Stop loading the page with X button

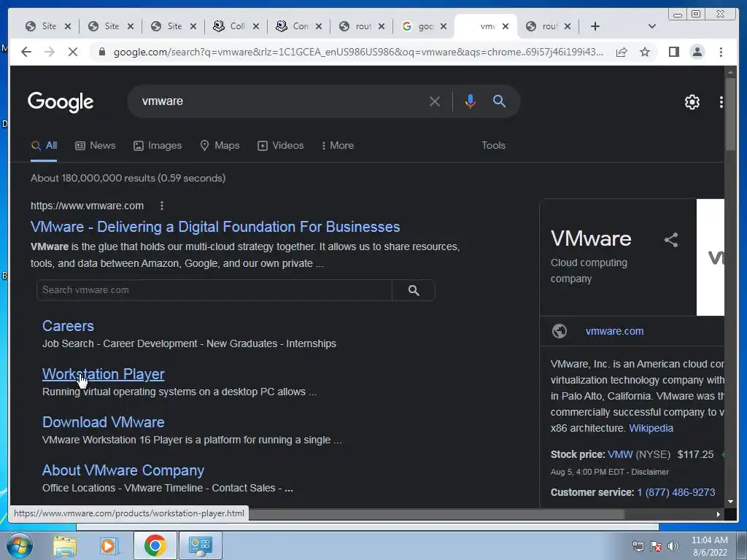(x=72, y=52)
